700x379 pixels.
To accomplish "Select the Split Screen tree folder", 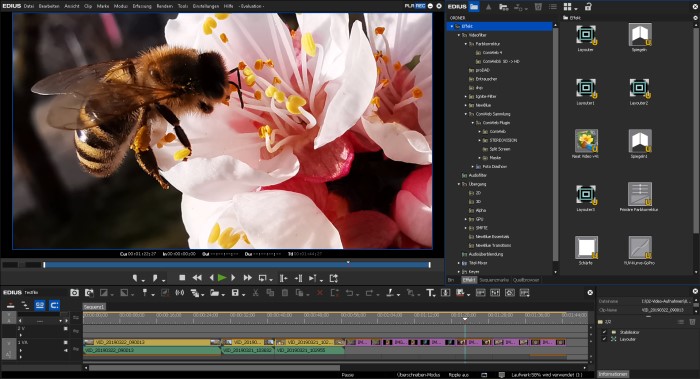I will [x=496, y=149].
